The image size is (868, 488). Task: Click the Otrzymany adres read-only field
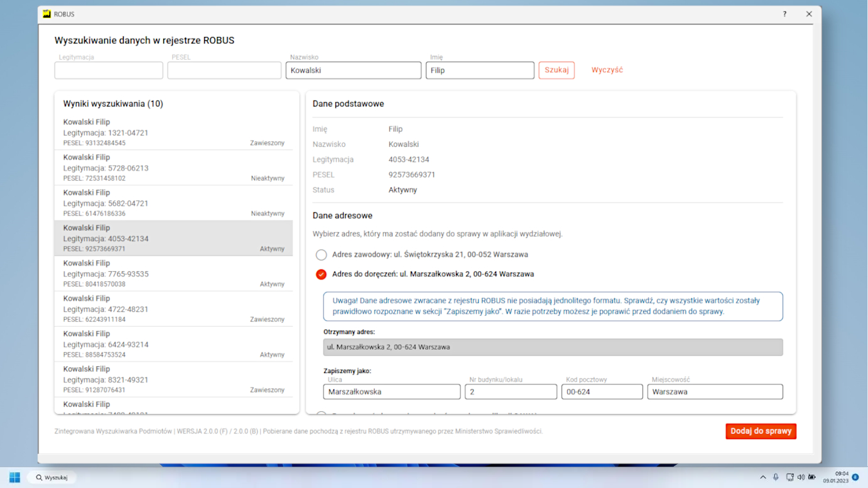553,347
